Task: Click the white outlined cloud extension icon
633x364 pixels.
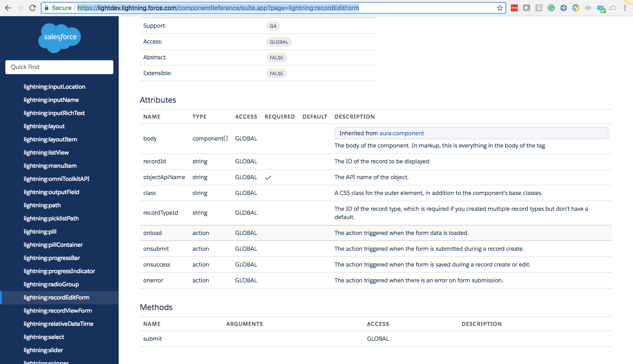Action: (613, 8)
